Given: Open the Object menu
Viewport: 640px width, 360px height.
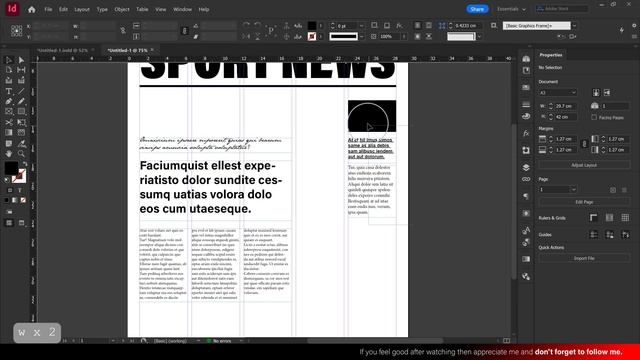Looking at the screenshot, I should click(x=122, y=9).
